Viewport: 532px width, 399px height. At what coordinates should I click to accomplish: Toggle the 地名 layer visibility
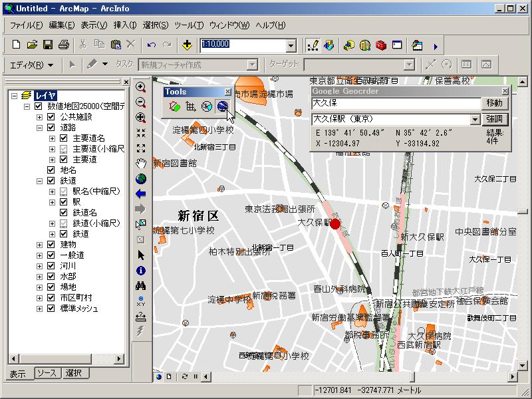click(x=51, y=170)
